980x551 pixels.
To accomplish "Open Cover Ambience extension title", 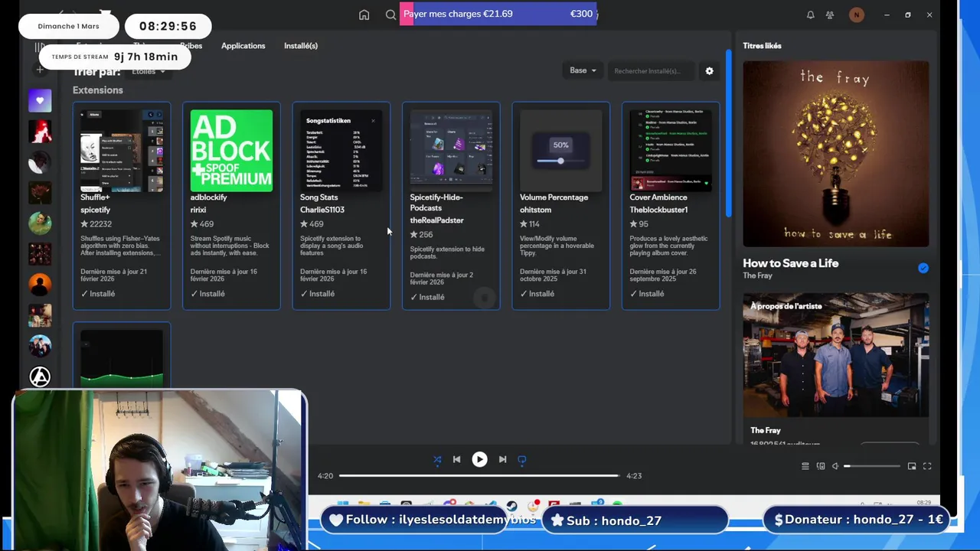I will click(x=658, y=197).
